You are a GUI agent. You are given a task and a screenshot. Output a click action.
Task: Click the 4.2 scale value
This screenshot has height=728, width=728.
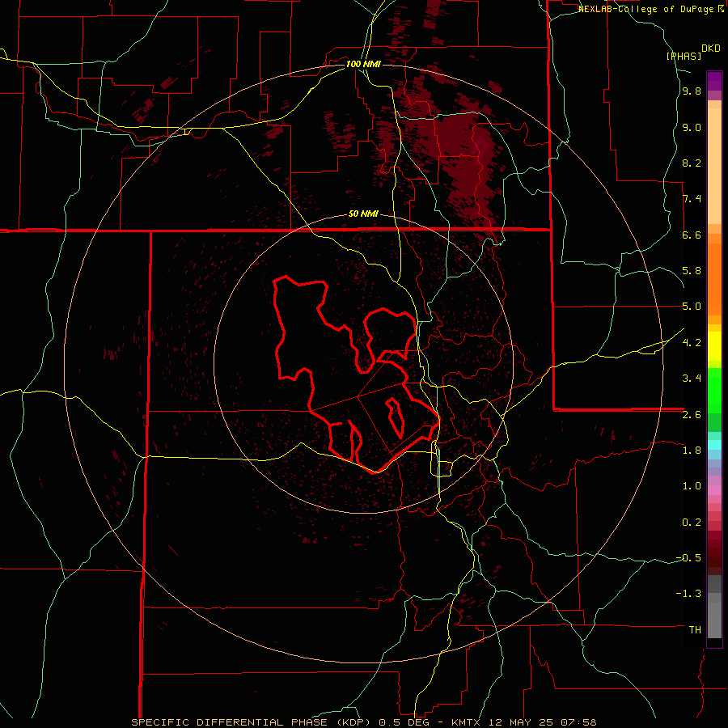click(x=692, y=343)
